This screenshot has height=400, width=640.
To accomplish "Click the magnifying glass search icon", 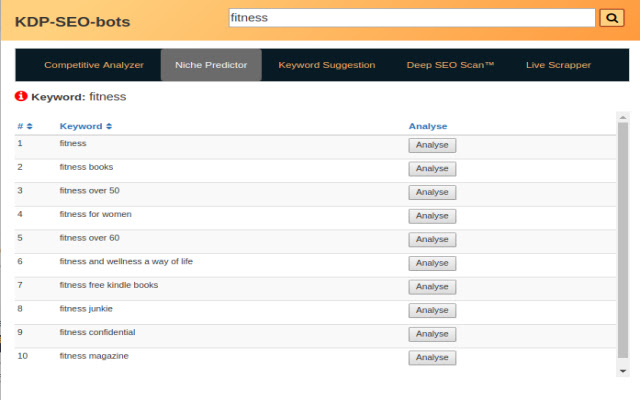I will pyautogui.click(x=610, y=18).
